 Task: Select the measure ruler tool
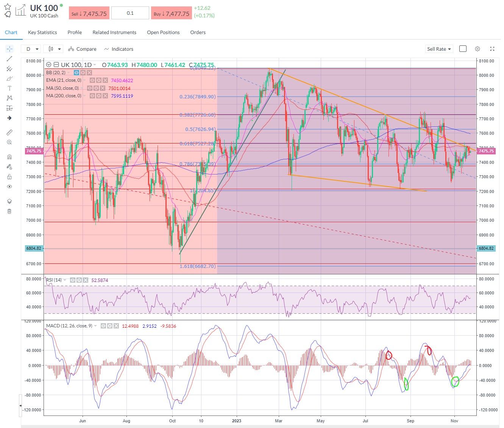[9, 132]
